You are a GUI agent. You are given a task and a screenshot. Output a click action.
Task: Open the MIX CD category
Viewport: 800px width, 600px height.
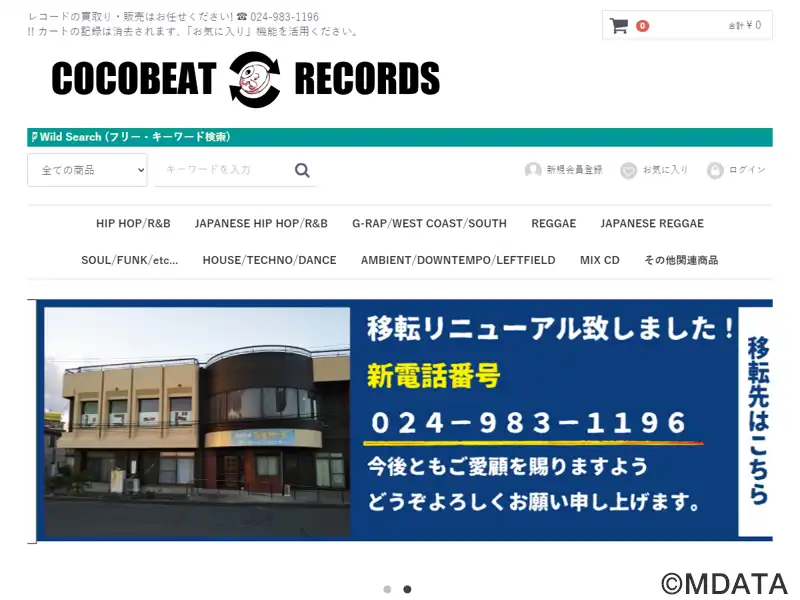click(x=599, y=260)
